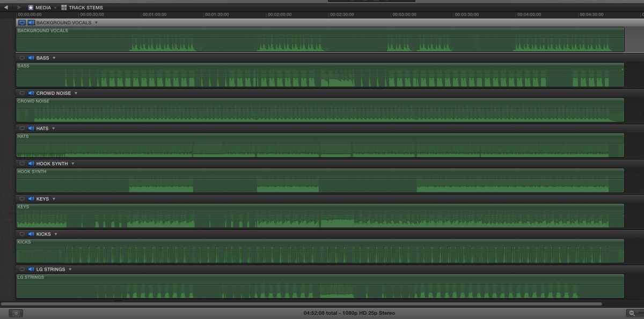
Task: Open the CROWD NOISE dropdown triangle
Action: coord(76,93)
